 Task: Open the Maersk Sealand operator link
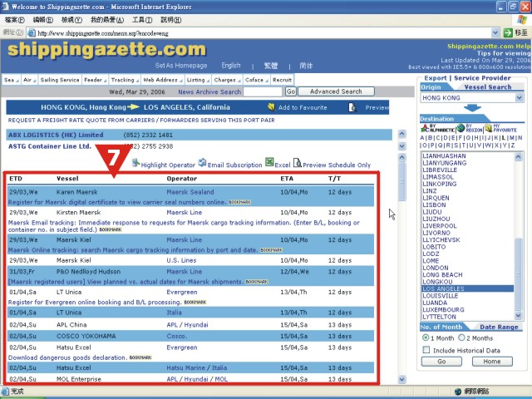190,192
